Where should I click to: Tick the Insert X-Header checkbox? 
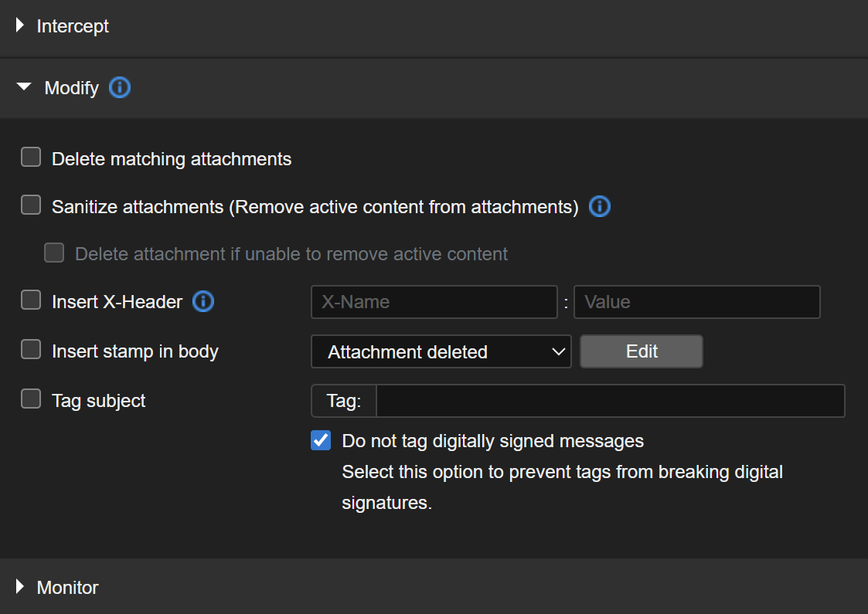tap(31, 300)
